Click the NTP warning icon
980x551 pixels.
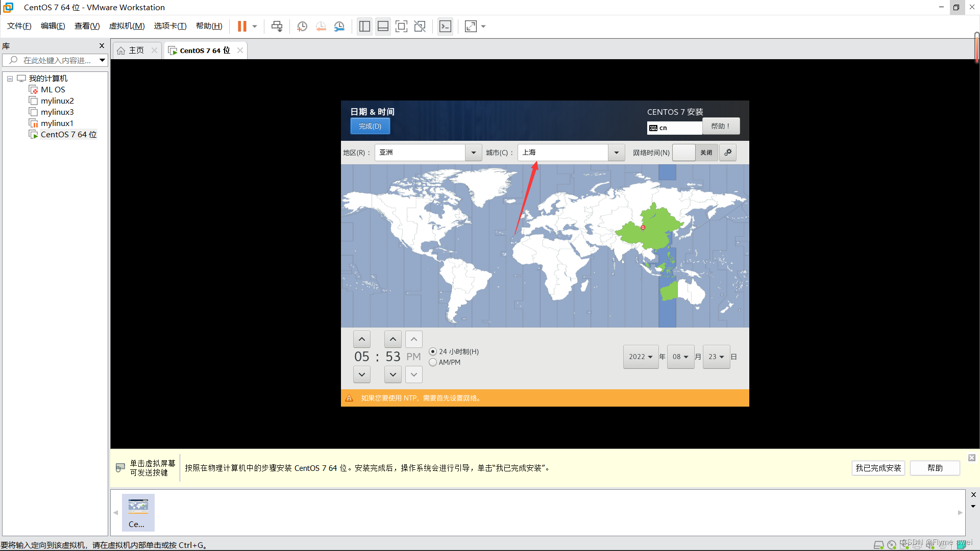pos(349,398)
